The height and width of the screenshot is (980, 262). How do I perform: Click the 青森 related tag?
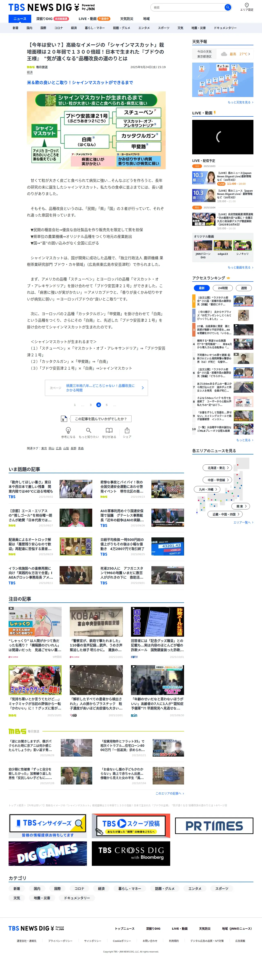click(81, 448)
